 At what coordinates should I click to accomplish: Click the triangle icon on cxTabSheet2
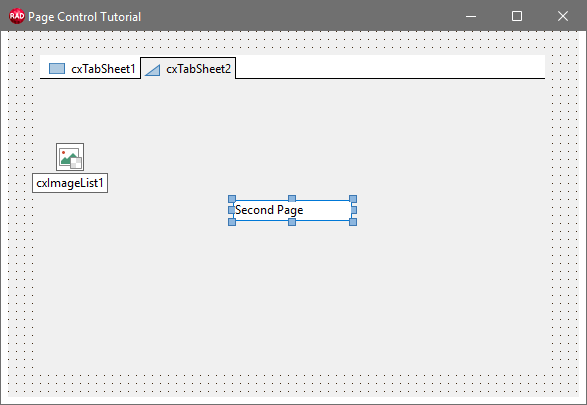[152, 70]
